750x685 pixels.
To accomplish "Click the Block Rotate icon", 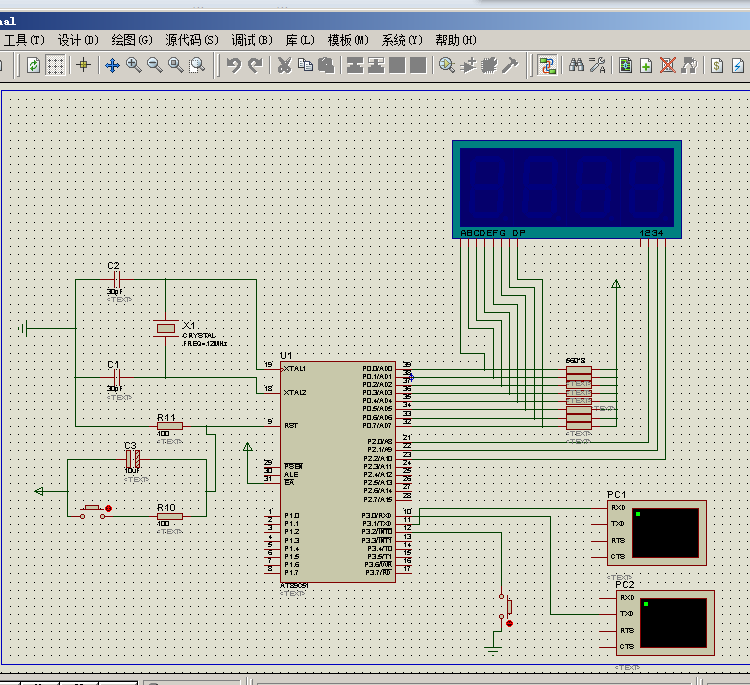I will pyautogui.click(x=397, y=65).
